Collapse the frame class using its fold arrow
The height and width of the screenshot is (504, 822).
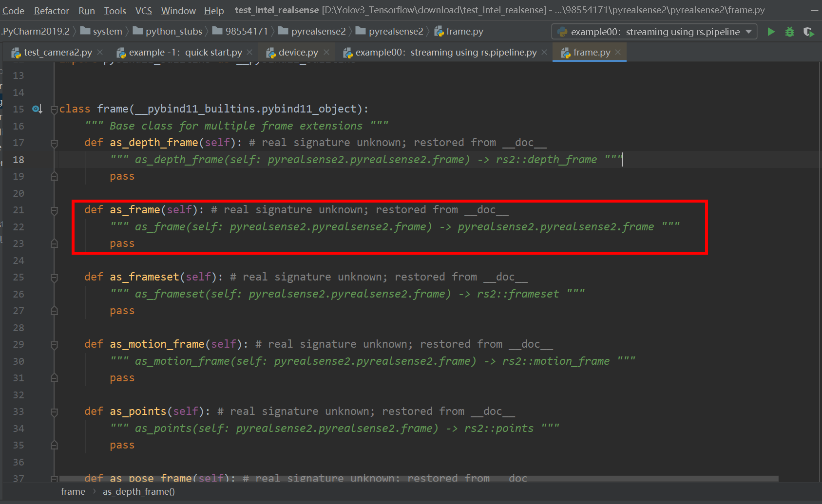click(54, 109)
